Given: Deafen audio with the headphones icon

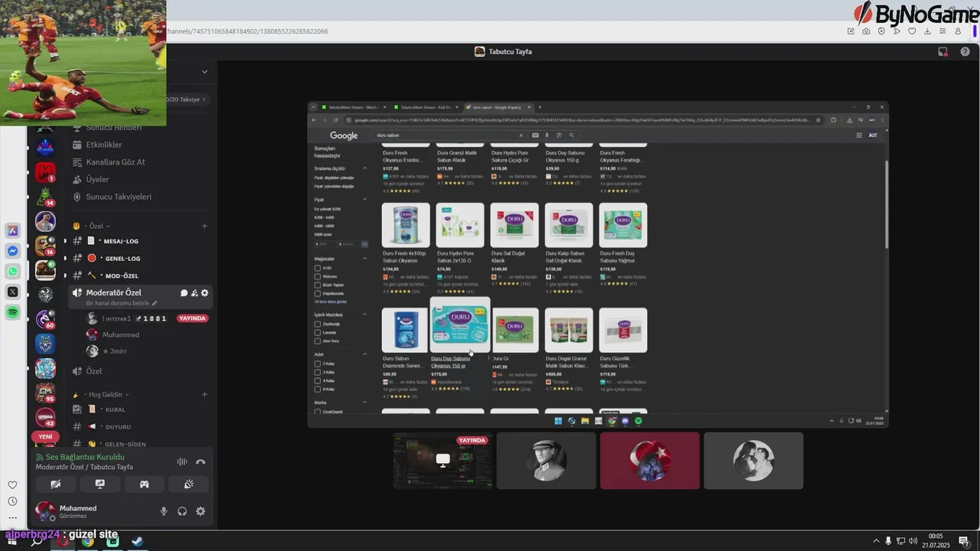Looking at the screenshot, I should click(x=182, y=511).
